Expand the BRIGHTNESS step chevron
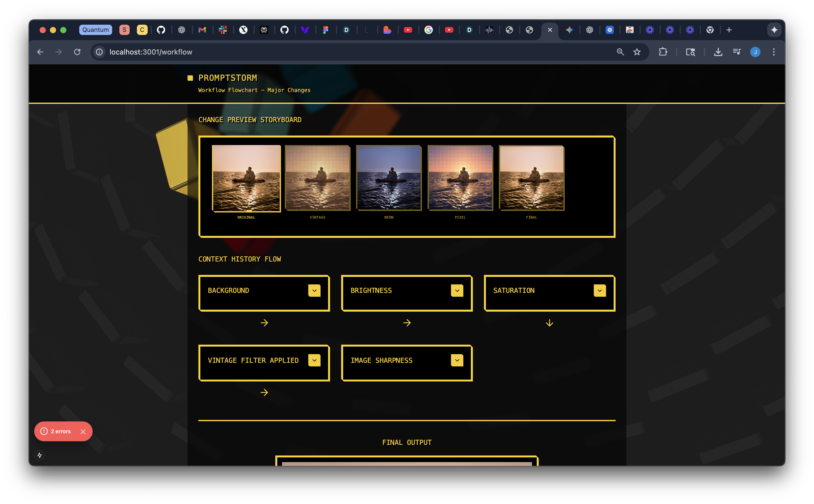 tap(457, 290)
